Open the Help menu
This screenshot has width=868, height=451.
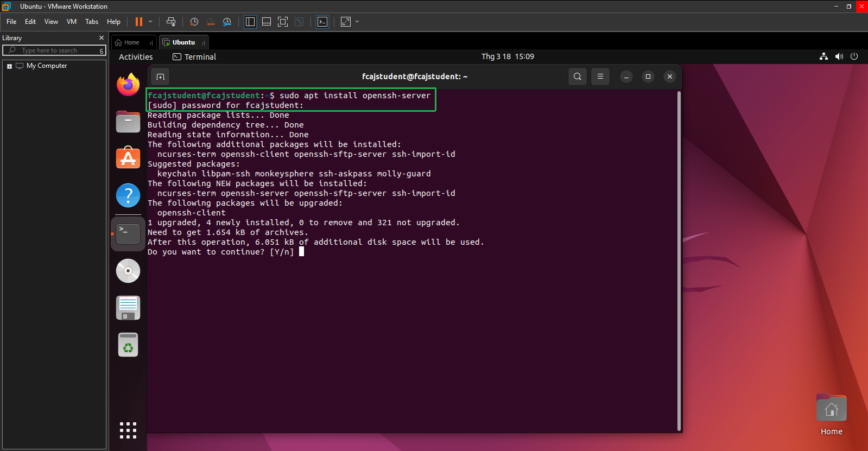pos(113,22)
